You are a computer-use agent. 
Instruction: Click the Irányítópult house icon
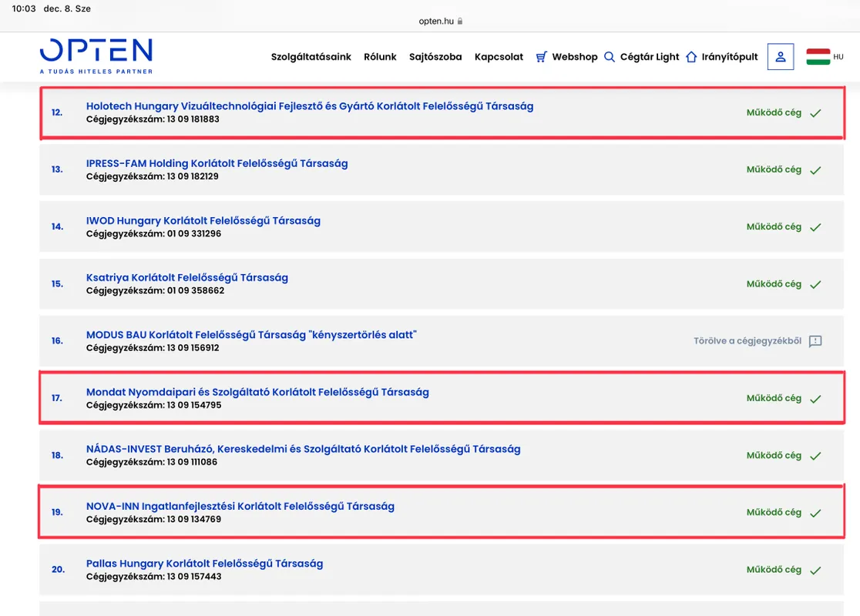coord(691,57)
